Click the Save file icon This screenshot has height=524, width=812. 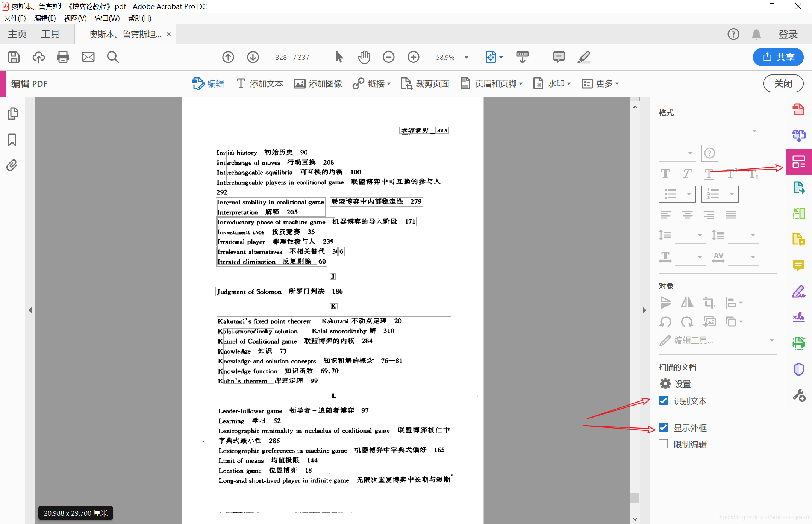[14, 57]
